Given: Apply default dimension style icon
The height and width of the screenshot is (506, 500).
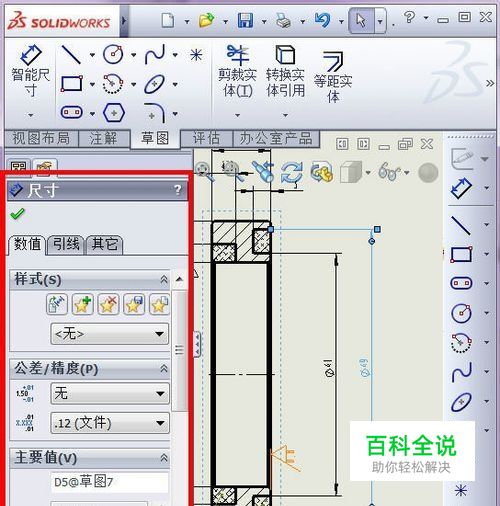Looking at the screenshot, I should [57, 304].
